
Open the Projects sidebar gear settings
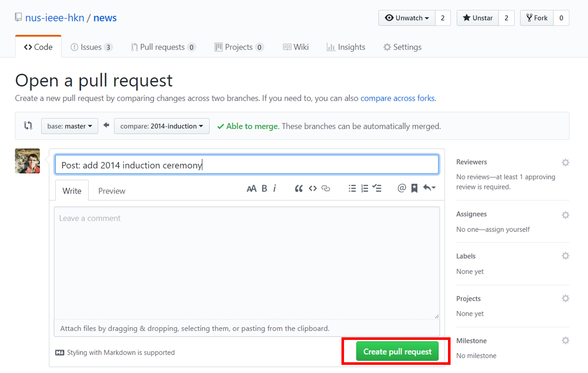pos(565,299)
